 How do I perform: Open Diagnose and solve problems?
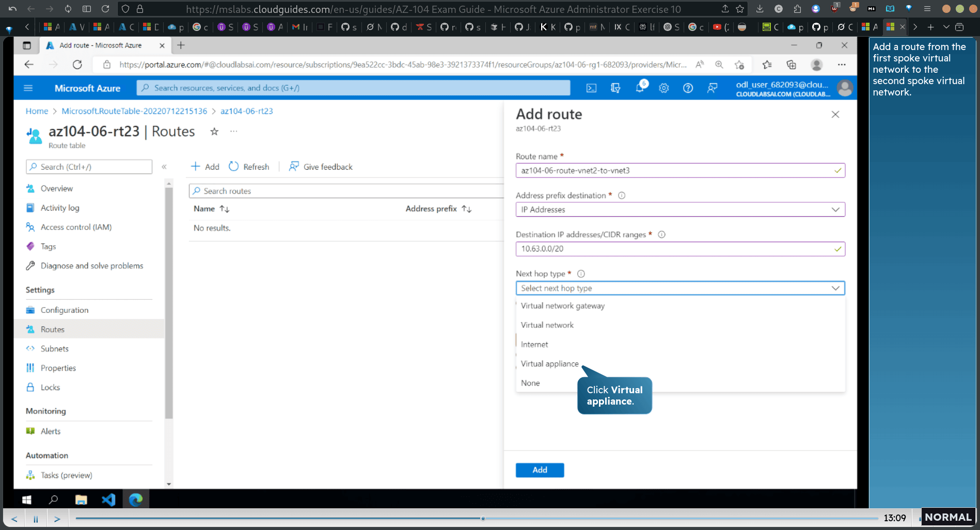(92, 266)
